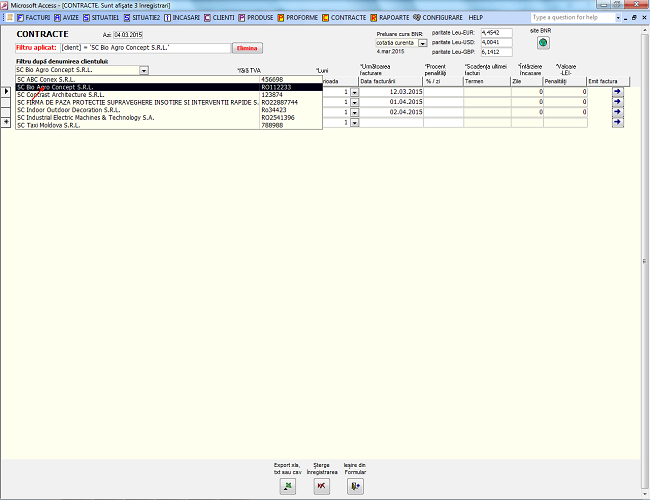Click the Filtru aplicat text field

click(x=146, y=48)
